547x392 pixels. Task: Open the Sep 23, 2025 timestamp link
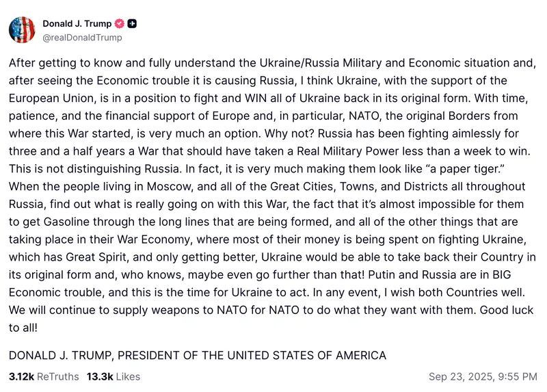[x=483, y=376]
